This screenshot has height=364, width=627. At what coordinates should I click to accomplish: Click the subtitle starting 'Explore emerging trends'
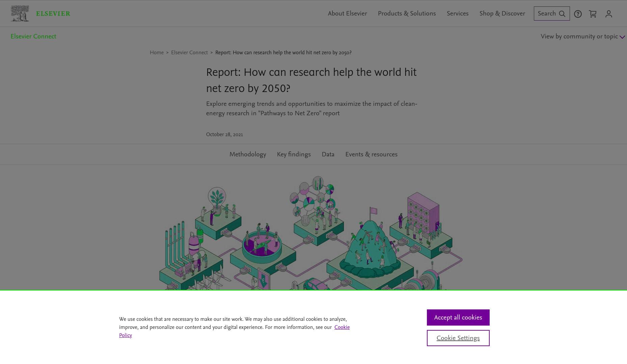pos(312,109)
